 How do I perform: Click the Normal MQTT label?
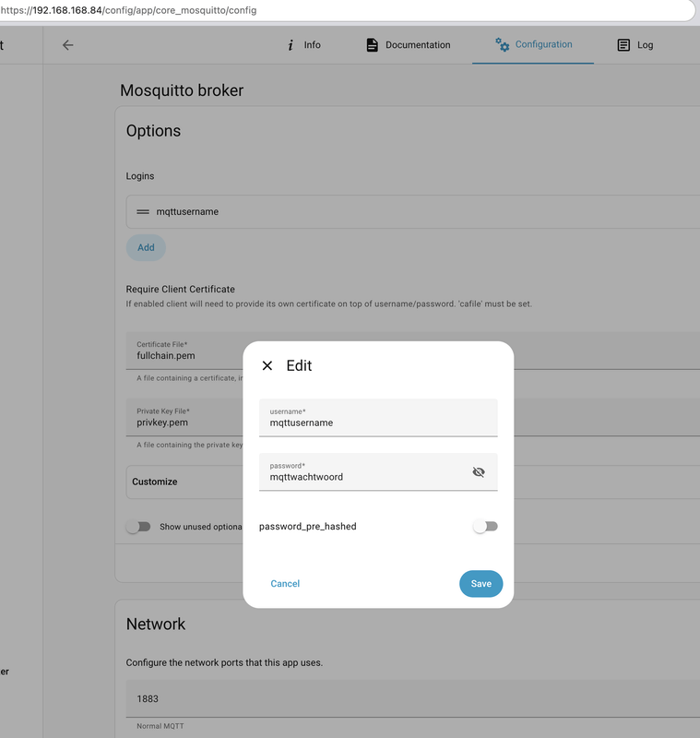[160, 726]
